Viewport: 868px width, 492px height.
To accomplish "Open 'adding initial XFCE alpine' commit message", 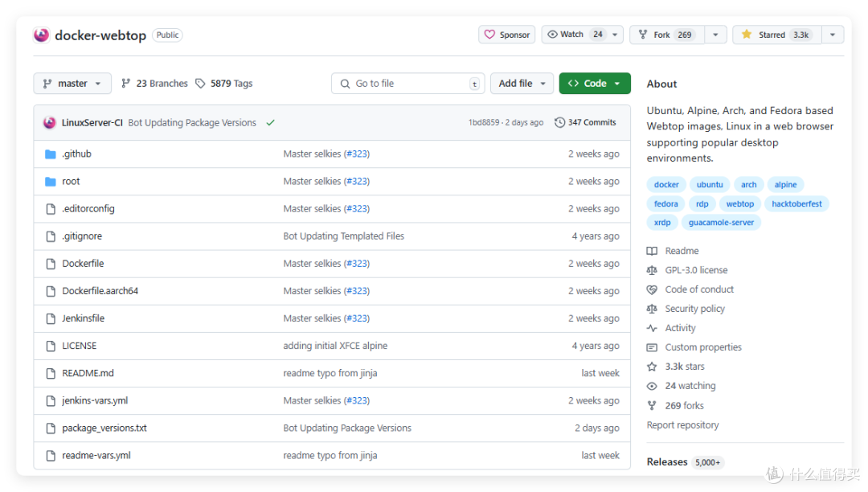I will (x=335, y=346).
